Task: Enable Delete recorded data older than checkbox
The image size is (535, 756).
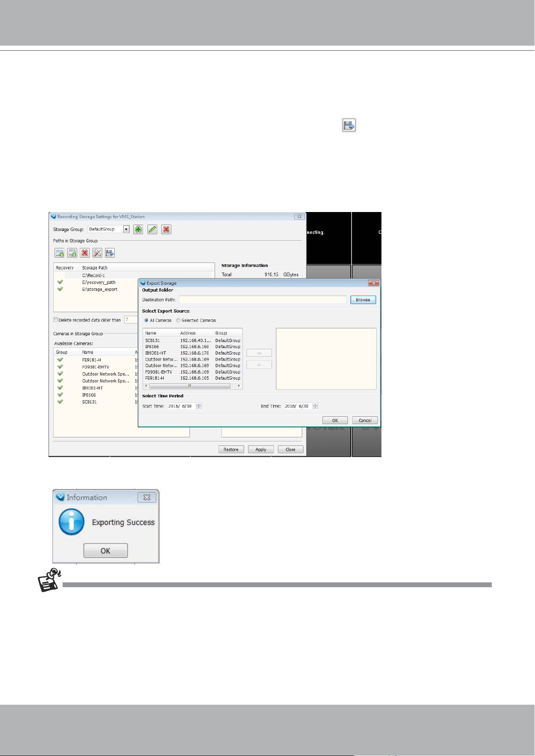Action: (56, 320)
